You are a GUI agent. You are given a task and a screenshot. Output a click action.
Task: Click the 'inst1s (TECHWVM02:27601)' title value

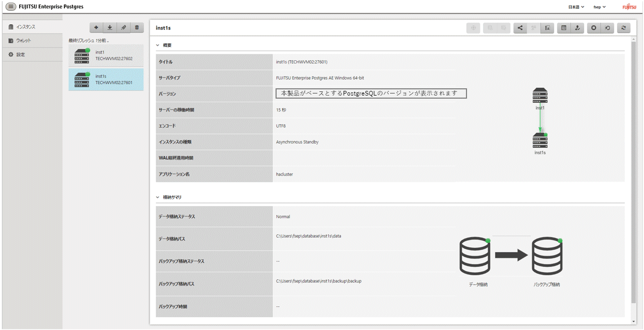(301, 62)
